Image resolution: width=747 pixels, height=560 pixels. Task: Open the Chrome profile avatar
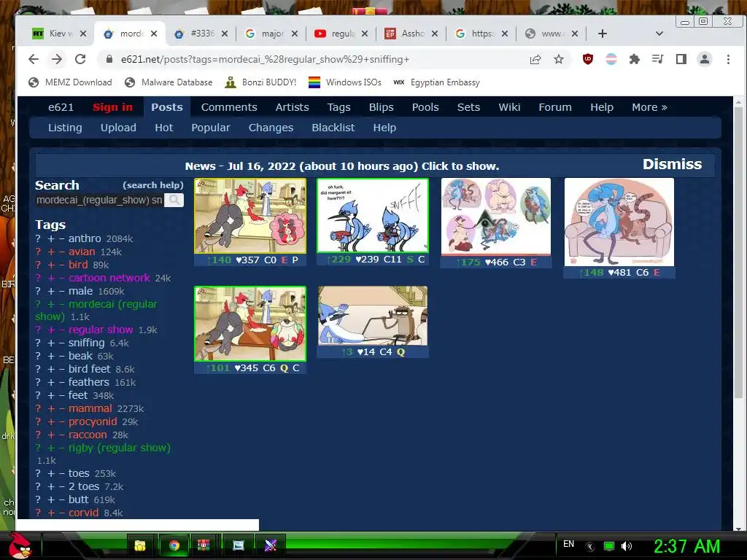click(705, 59)
